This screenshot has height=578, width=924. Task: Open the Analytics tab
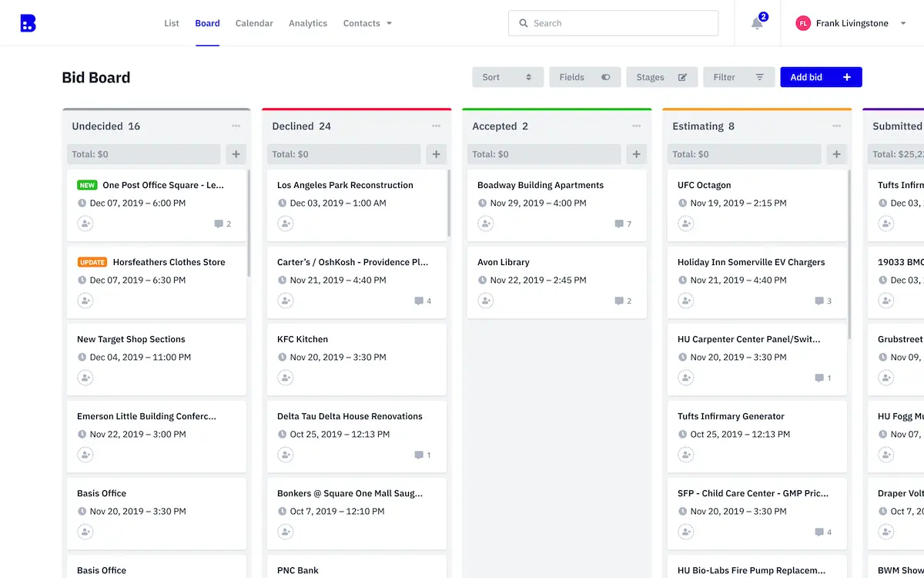tap(308, 23)
